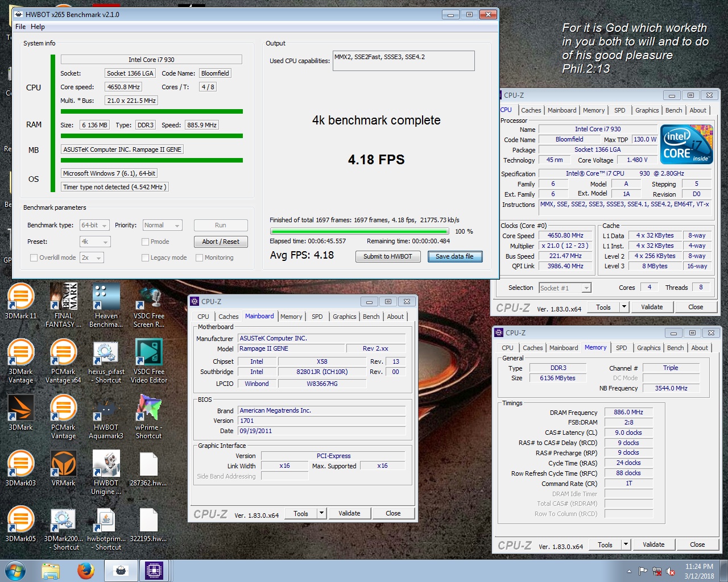Open the Benchmark type dropdown
Image resolution: width=728 pixels, height=582 pixels.
click(94, 225)
